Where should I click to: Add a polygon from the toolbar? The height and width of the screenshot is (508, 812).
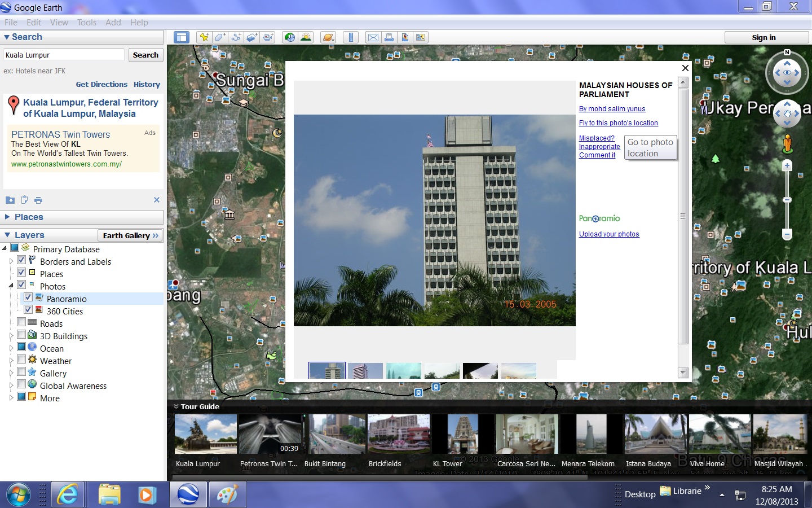(x=220, y=37)
